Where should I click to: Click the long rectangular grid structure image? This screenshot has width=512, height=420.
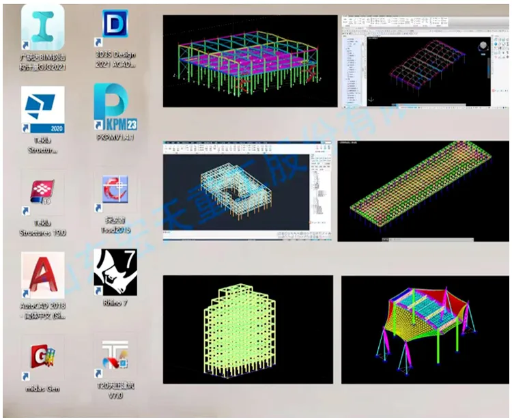click(x=423, y=191)
